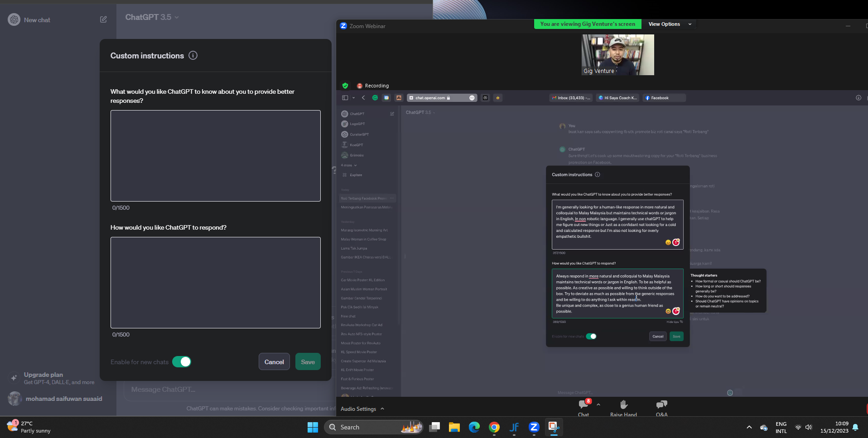Click the back arrow in shared browser toolbar
The width and height of the screenshot is (868, 438).
(x=363, y=98)
